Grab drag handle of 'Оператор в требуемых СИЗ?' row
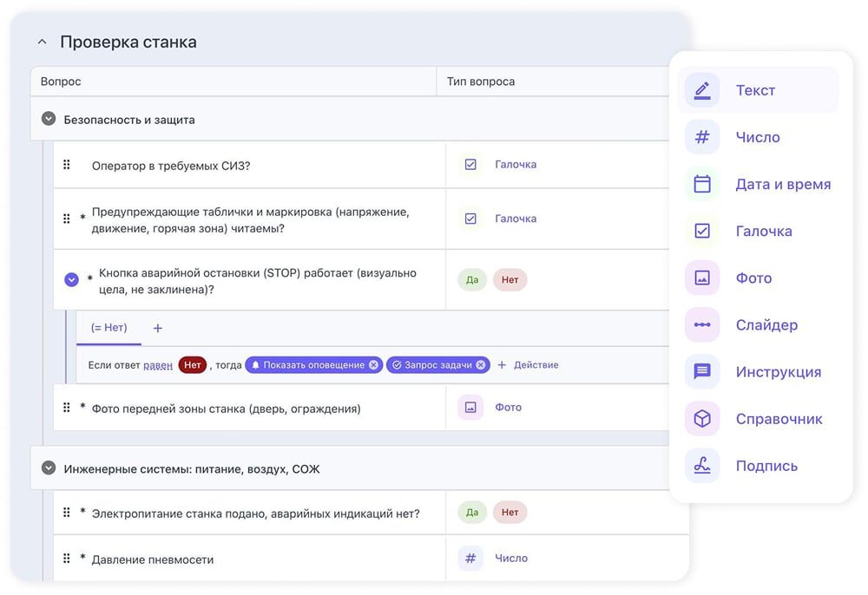Image resolution: width=868 pixels, height=595 pixels. click(x=67, y=165)
